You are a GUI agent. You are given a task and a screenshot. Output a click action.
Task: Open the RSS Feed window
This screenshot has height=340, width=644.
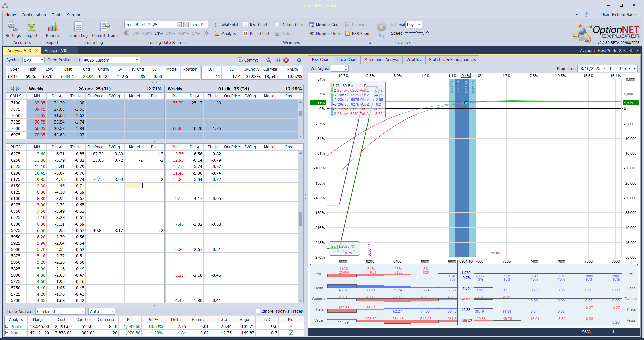pyautogui.click(x=357, y=33)
